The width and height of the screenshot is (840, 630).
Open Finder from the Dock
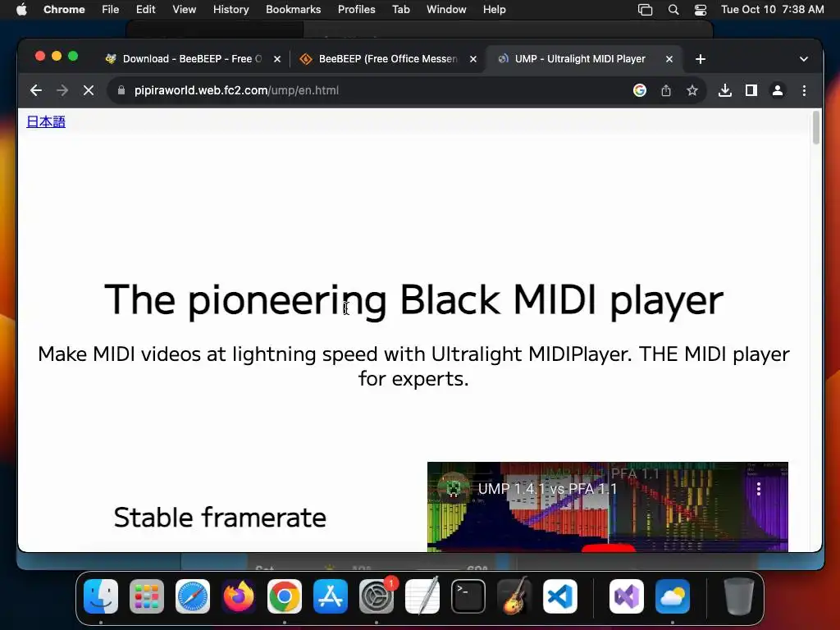101,596
